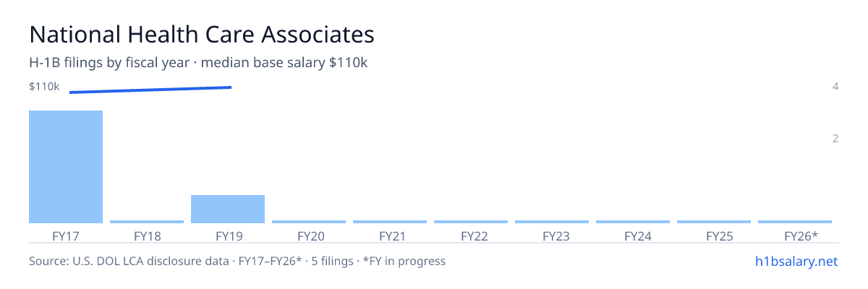
Task: Click the FY19 axis label
Action: pos(228,236)
